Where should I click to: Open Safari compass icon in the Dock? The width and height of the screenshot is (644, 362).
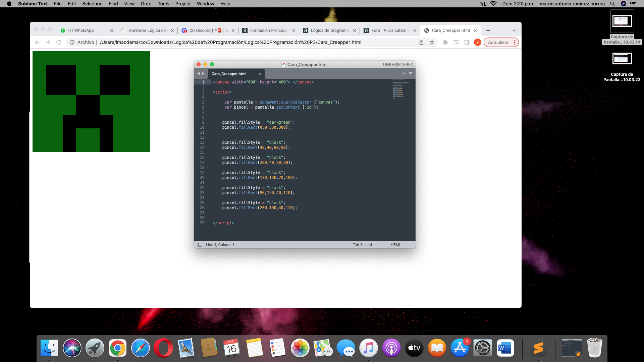coord(141,348)
